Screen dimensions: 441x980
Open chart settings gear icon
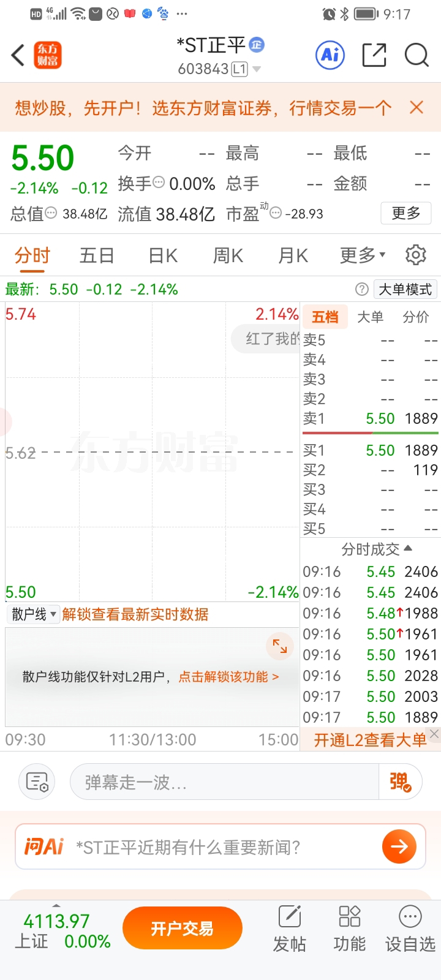pyautogui.click(x=416, y=255)
